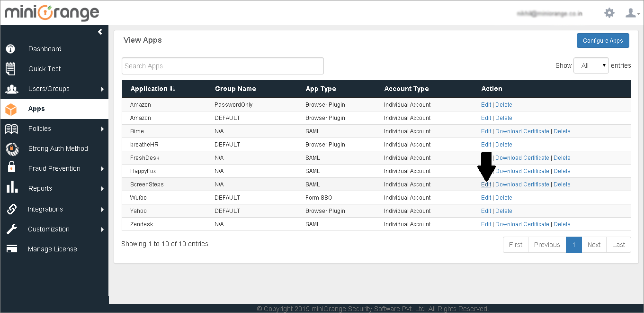Download Certificate for HappyFox

point(522,171)
